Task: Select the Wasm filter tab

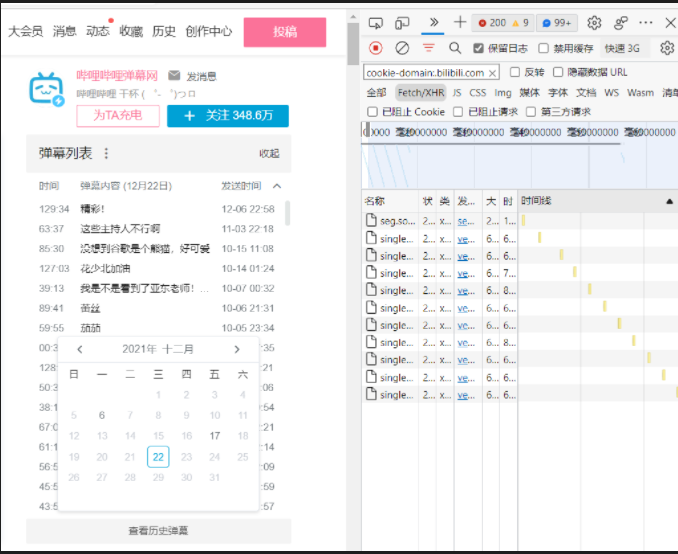Action: click(x=640, y=93)
